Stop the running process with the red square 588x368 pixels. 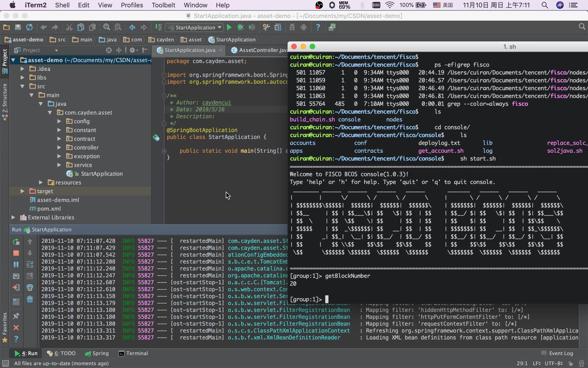pos(16,253)
